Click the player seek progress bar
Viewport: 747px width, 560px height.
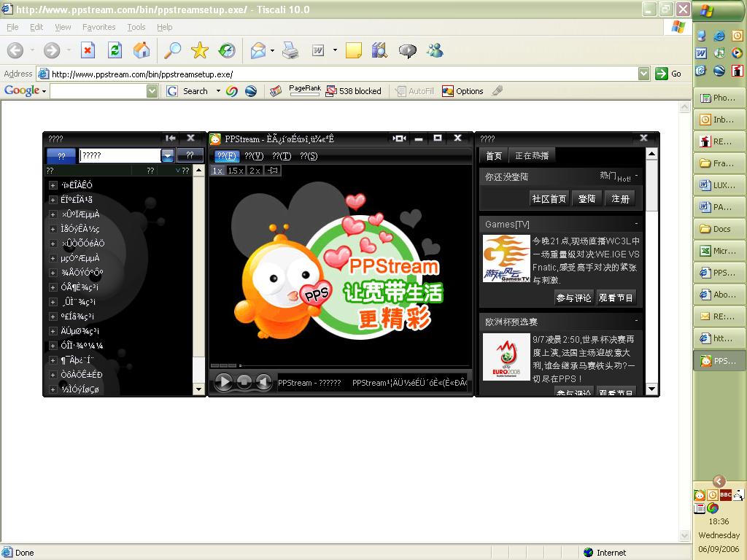[x=350, y=365]
